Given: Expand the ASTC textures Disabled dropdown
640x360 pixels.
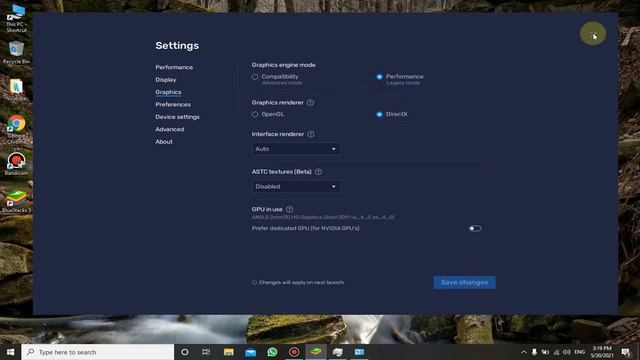Looking at the screenshot, I should tap(296, 187).
